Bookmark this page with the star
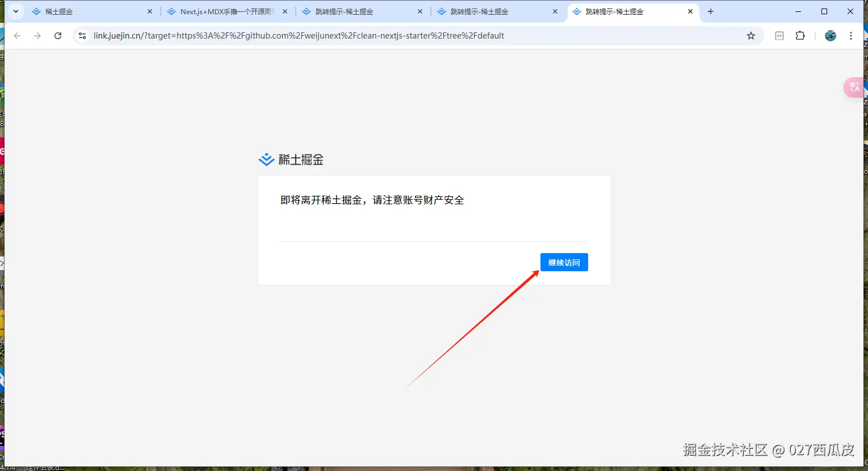868x471 pixels. coord(751,35)
